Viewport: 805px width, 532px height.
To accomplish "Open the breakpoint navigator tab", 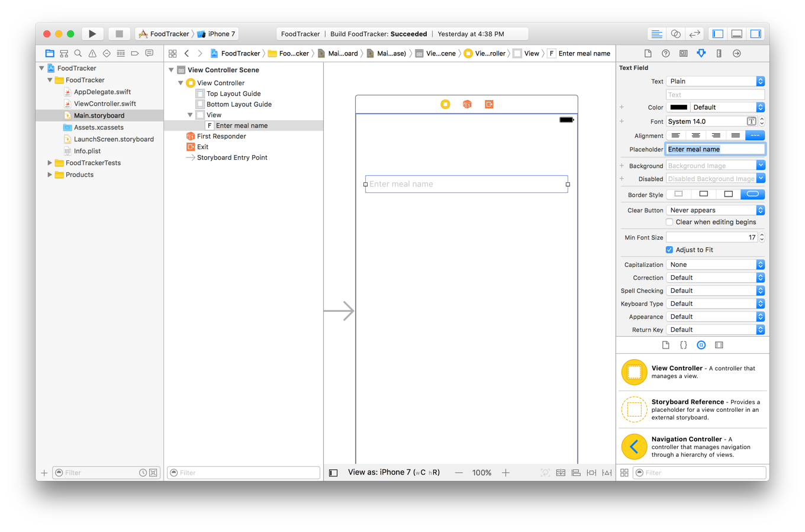I will click(135, 53).
